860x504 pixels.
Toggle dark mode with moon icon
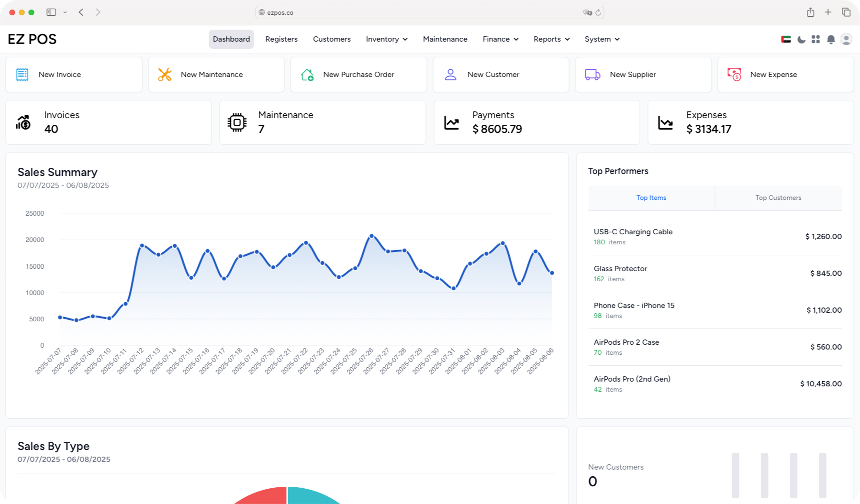pos(801,39)
